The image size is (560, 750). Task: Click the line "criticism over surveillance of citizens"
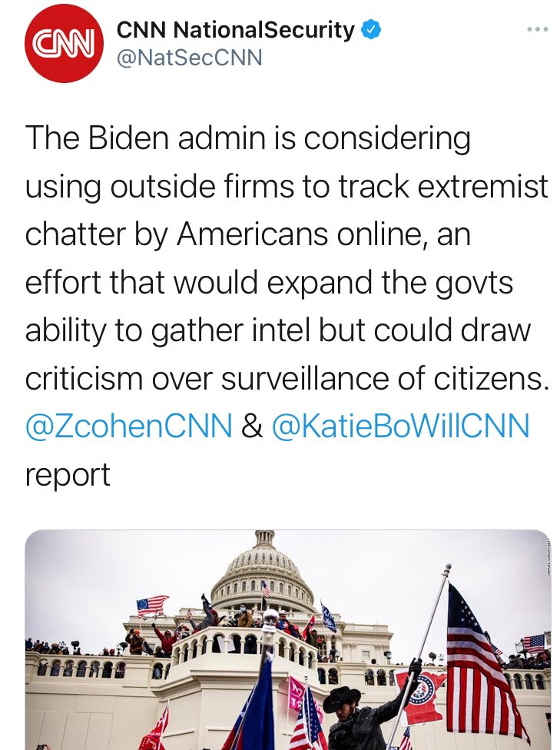coord(287,378)
